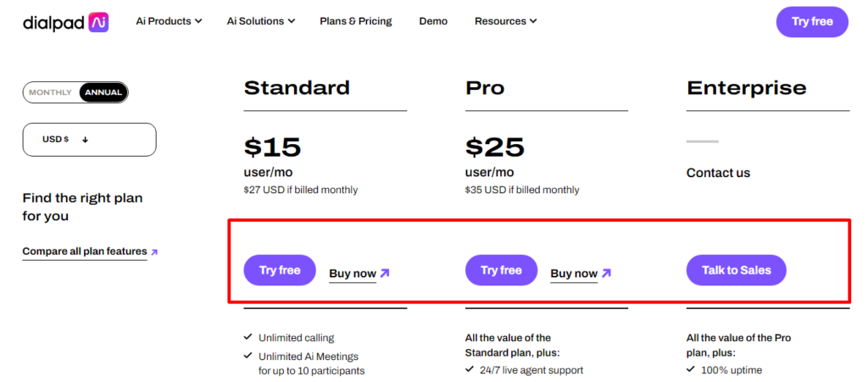Click the down arrow in the USD currency box
Viewport: 868px width, 382px height.
click(86, 140)
